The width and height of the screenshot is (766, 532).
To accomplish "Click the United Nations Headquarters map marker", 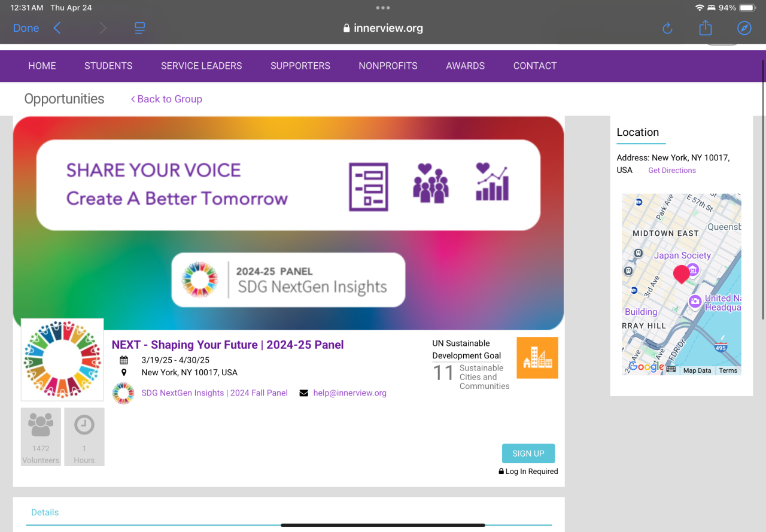I will tap(695, 302).
